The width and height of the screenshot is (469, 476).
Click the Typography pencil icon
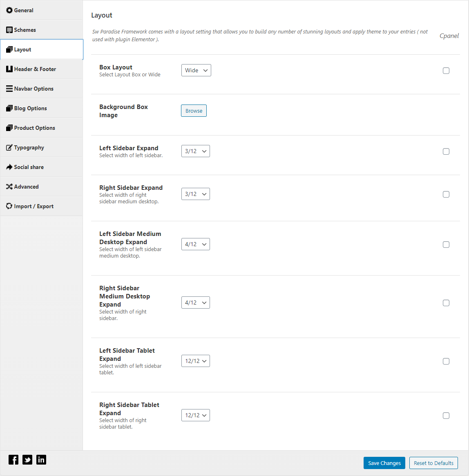9,147
